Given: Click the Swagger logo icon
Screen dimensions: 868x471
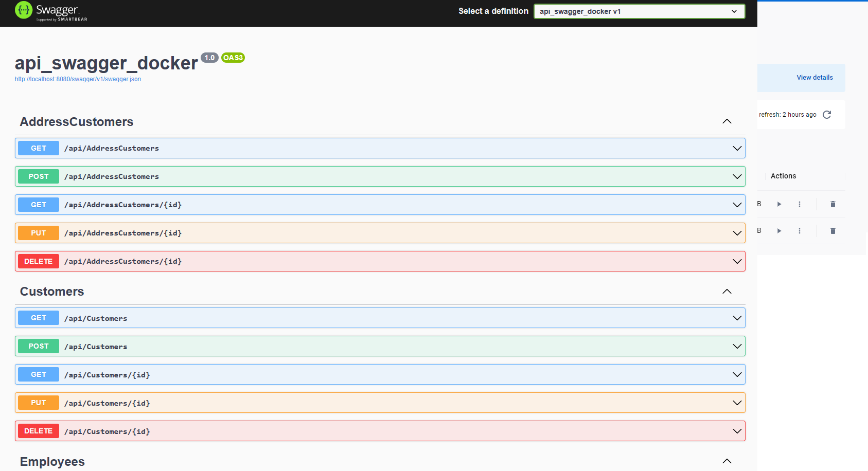Looking at the screenshot, I should pos(24,10).
